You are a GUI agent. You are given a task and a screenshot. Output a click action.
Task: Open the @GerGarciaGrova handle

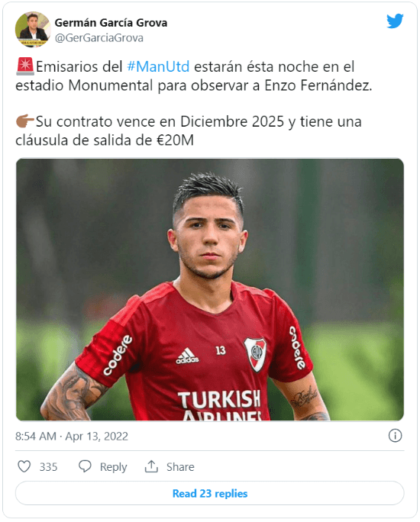tap(99, 38)
